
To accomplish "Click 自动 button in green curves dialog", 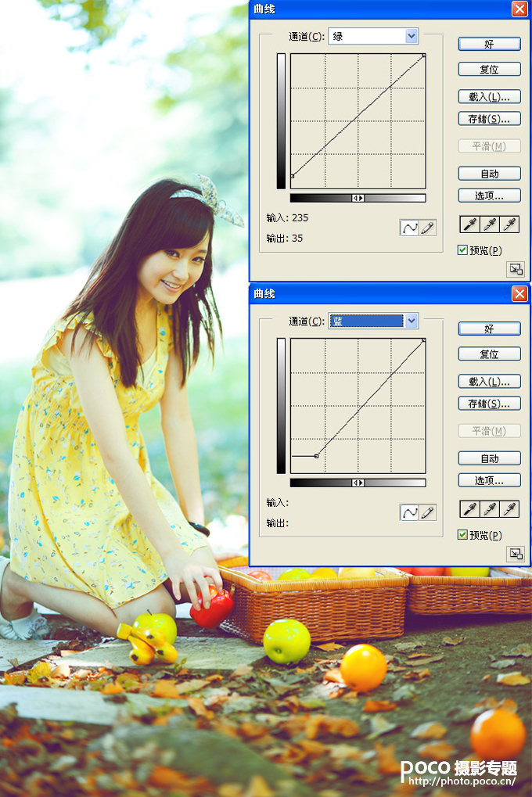I will pyautogui.click(x=489, y=174).
